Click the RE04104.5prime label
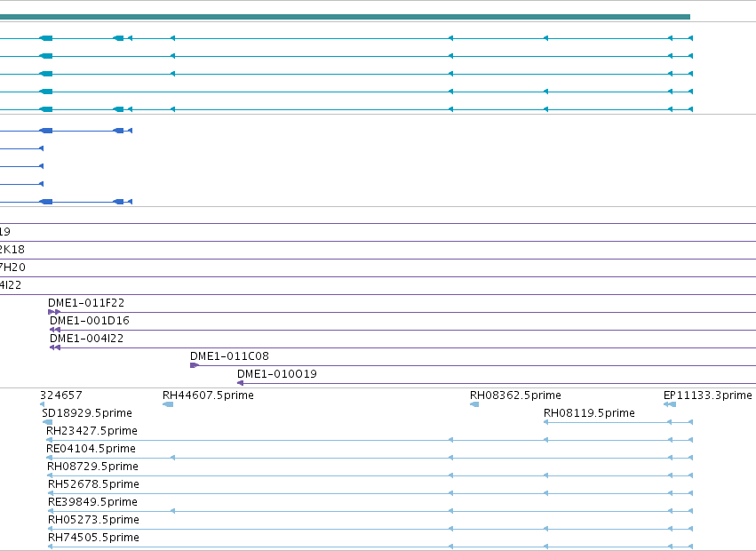The image size is (756, 551). [x=91, y=449]
